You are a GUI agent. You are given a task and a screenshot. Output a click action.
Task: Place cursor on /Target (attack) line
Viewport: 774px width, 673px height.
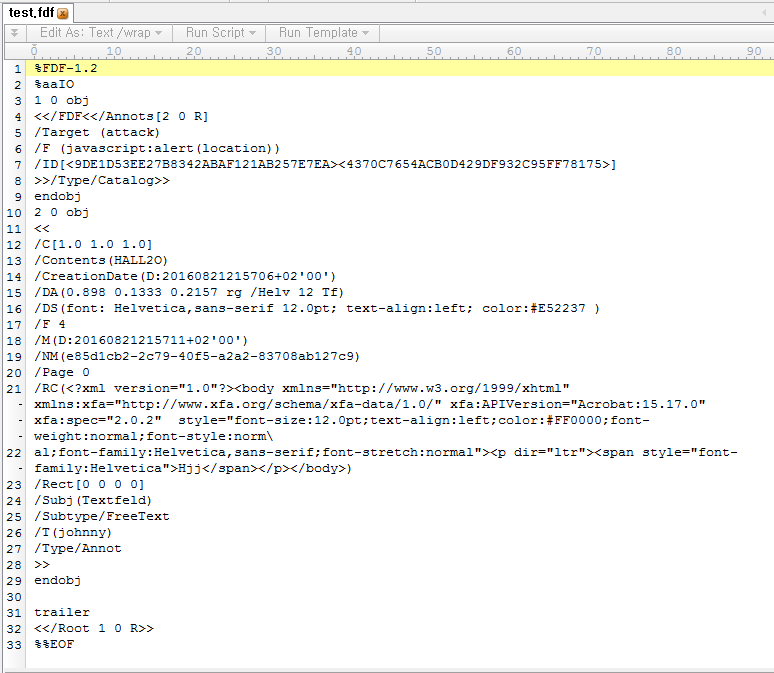coord(90,132)
